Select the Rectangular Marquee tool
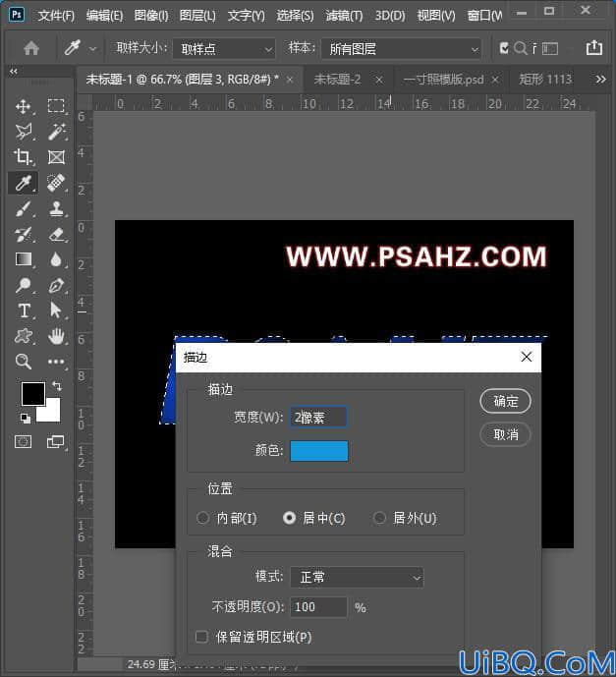This screenshot has width=616, height=677. point(56,106)
